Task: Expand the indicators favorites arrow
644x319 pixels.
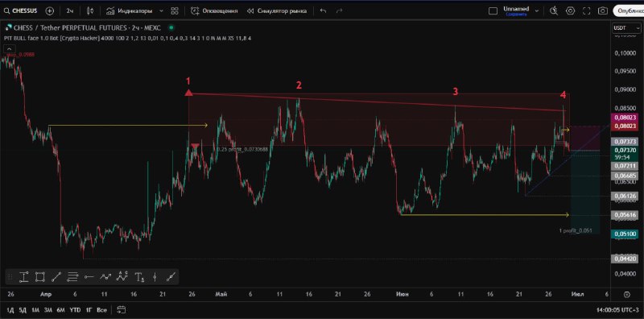Action: point(161,11)
